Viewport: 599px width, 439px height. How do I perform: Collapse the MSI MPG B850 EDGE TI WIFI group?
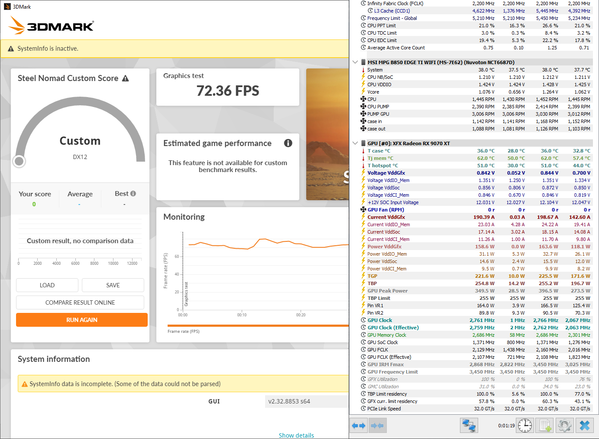[355, 62]
